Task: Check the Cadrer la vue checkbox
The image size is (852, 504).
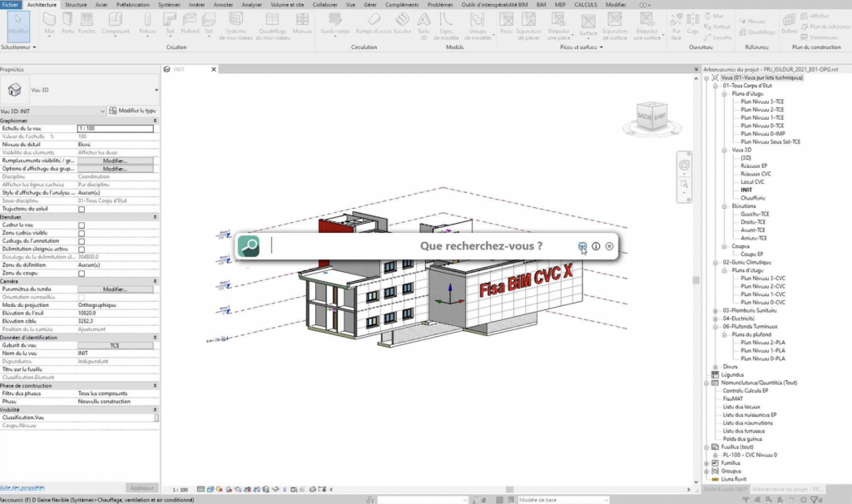Action: click(82, 225)
